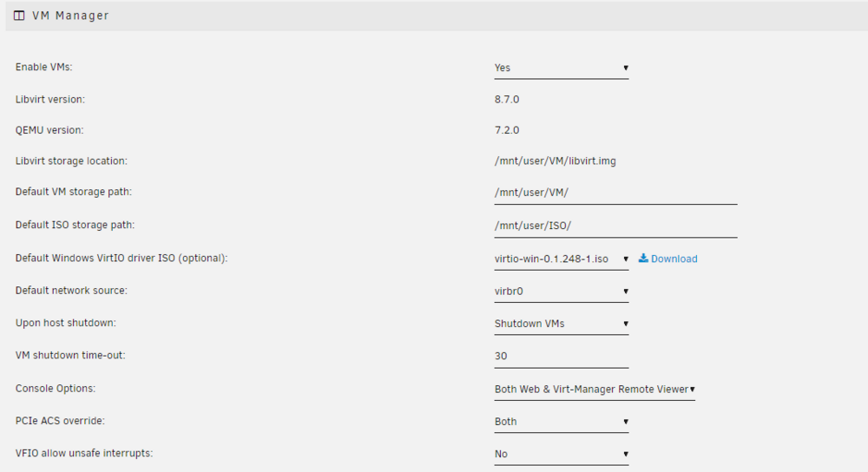Screen dimensions: 868x472
Task: Click the VM shutdown time-out label
Action: 70,355
